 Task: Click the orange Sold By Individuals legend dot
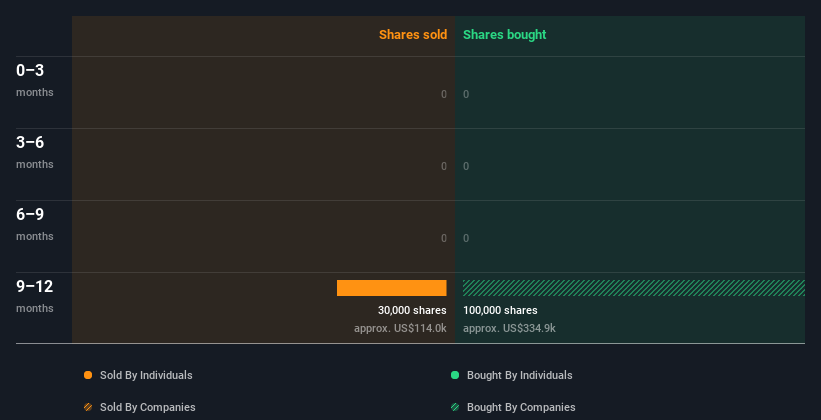click(88, 375)
